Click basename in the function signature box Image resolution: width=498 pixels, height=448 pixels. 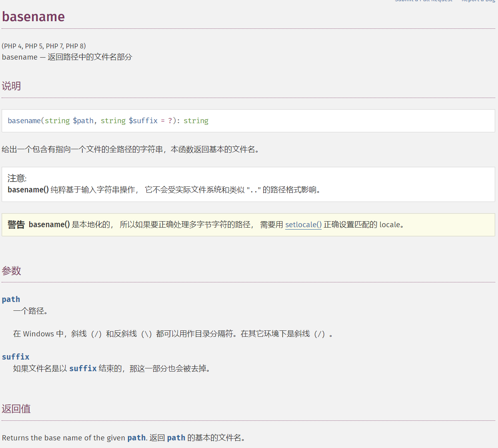tap(24, 121)
